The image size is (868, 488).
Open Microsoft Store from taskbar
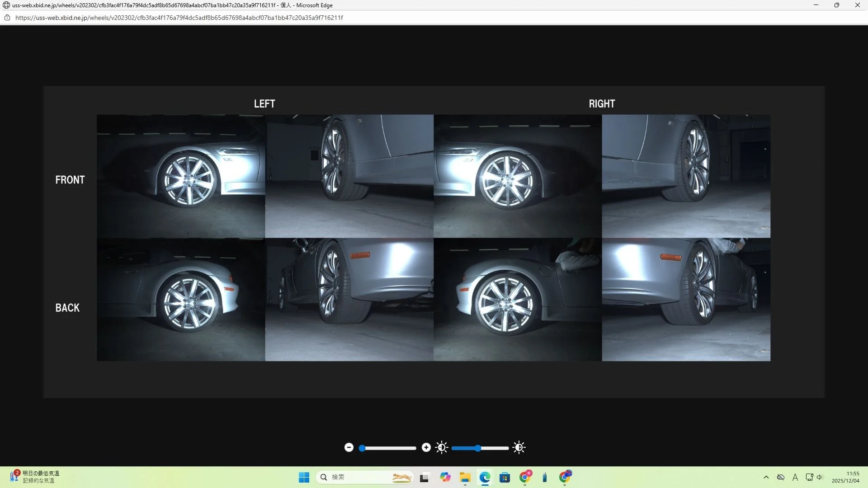pos(505,477)
